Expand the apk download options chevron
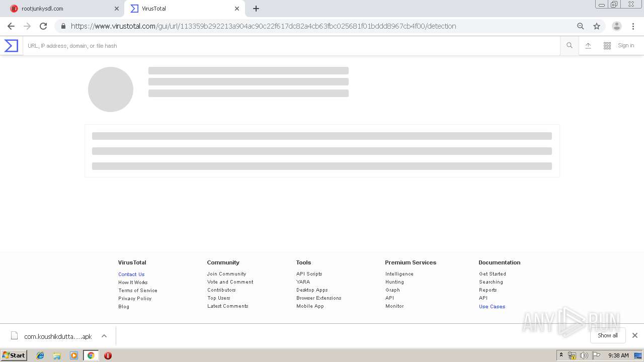The height and width of the screenshot is (362, 644). (x=104, y=336)
